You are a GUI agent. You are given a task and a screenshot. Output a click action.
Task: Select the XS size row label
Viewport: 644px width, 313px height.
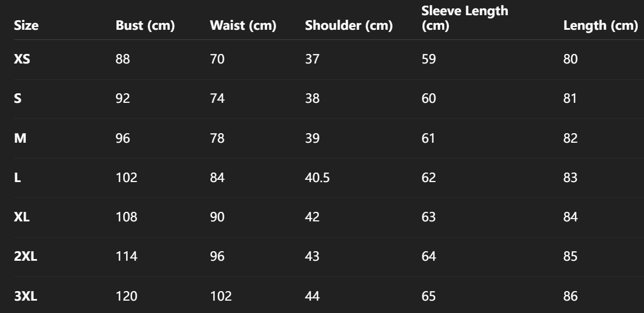pyautogui.click(x=22, y=59)
